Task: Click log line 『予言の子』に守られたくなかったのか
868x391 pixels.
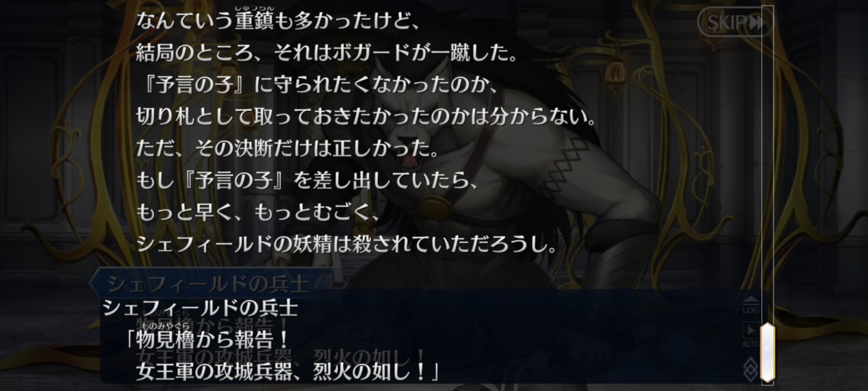Action: tap(318, 85)
